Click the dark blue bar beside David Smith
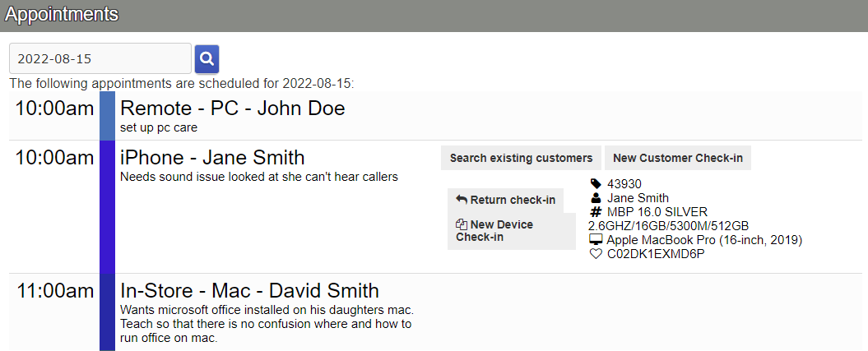The height and width of the screenshot is (351, 868). click(107, 312)
